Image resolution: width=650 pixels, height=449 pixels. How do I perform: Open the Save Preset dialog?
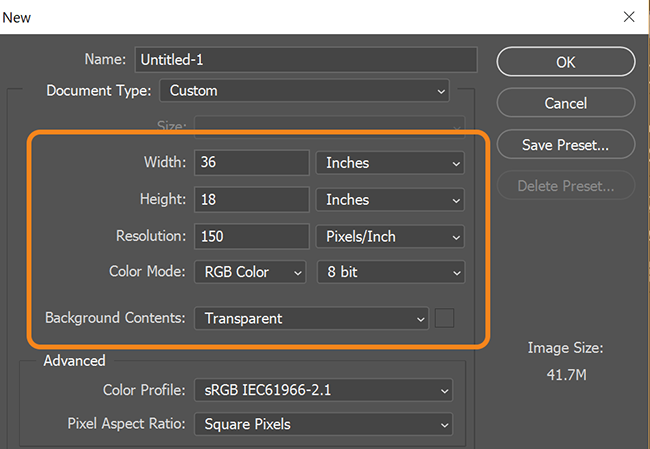click(x=565, y=145)
